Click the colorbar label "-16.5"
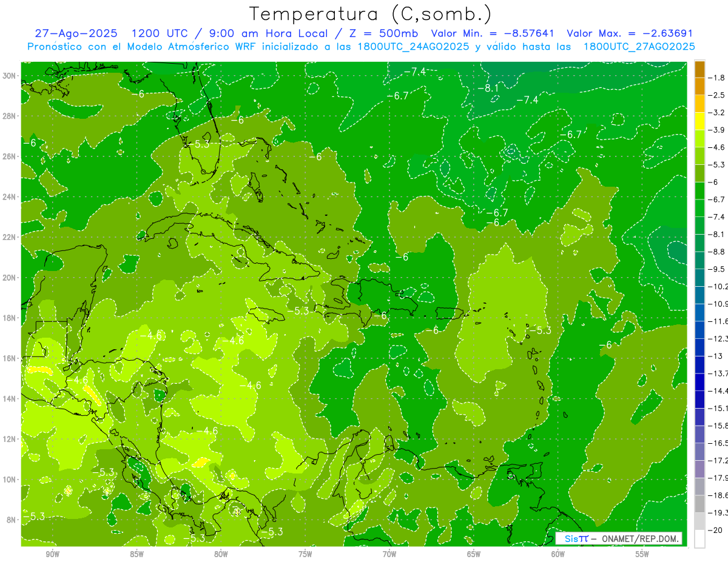This screenshot has height=562, width=728. (x=718, y=443)
